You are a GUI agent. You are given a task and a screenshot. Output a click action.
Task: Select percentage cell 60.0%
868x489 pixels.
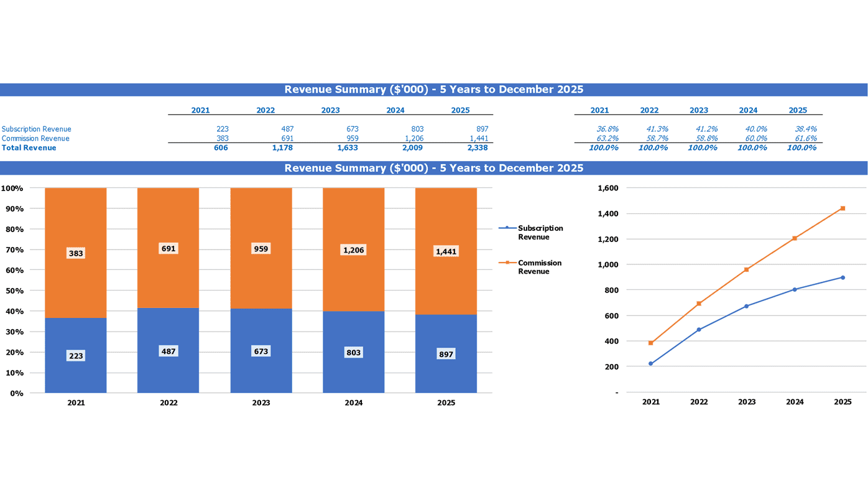click(x=755, y=138)
